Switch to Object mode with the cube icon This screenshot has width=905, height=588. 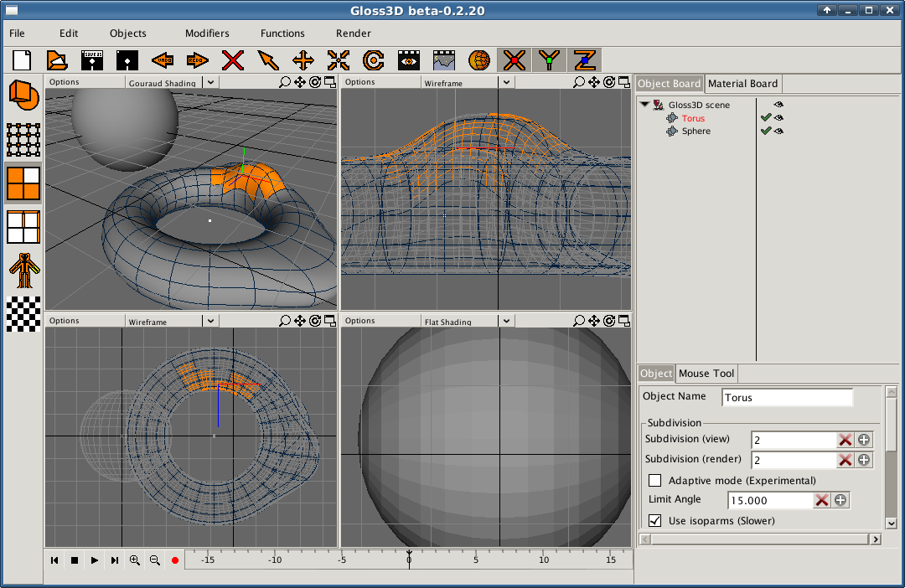[23, 95]
